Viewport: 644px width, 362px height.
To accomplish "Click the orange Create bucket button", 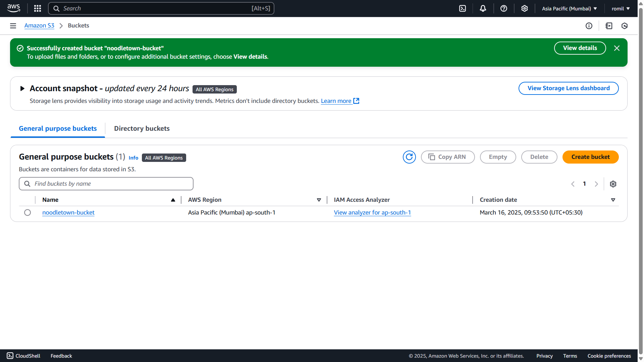I will (x=590, y=157).
